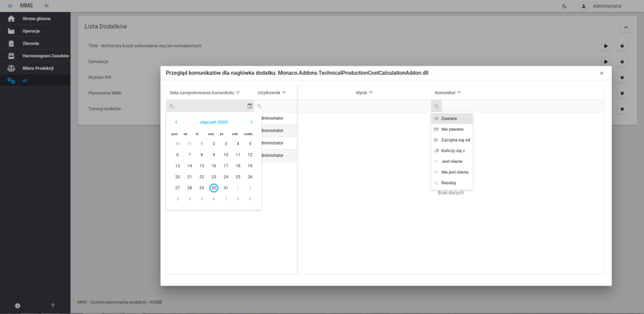Screen dimensions: 644x314
Task: Click the help question mark icon
Action: point(53,306)
